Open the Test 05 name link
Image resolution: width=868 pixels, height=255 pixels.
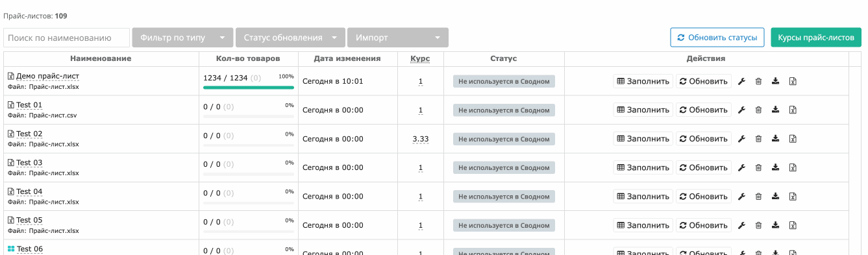[x=29, y=221]
